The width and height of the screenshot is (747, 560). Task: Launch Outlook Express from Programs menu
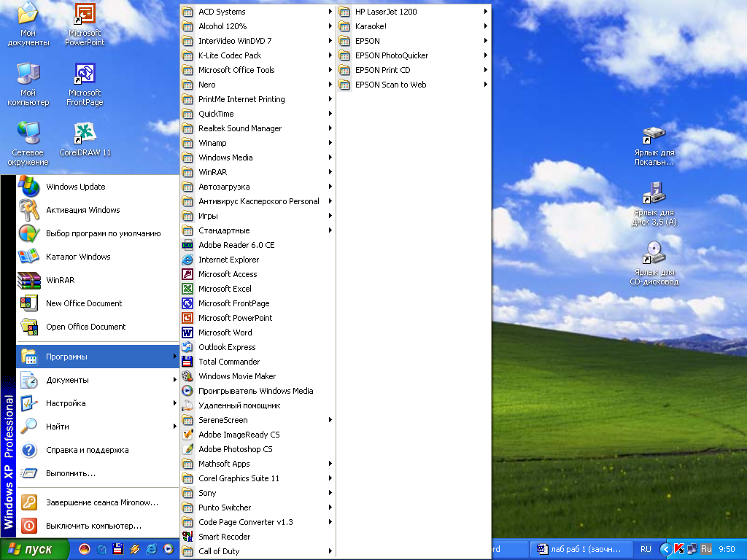coord(258,347)
